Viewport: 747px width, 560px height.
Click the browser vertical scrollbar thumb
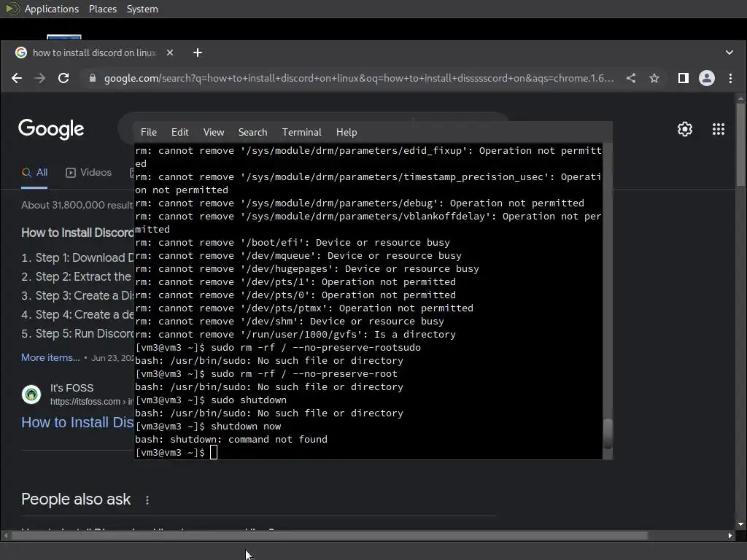pyautogui.click(x=740, y=144)
